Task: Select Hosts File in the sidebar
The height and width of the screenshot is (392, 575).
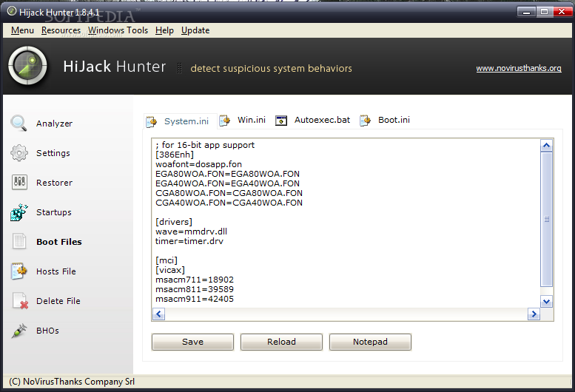Action: (56, 271)
